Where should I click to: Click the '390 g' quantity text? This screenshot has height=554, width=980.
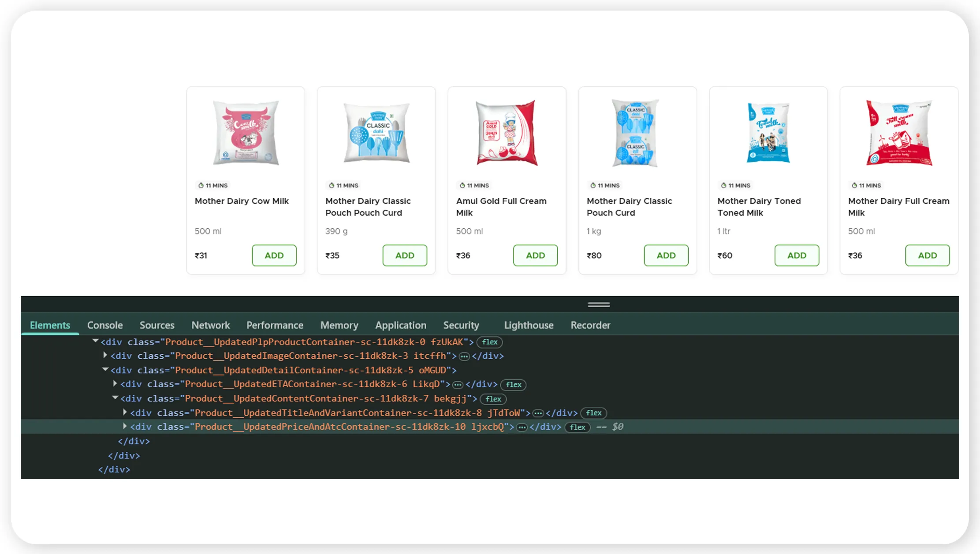click(336, 231)
